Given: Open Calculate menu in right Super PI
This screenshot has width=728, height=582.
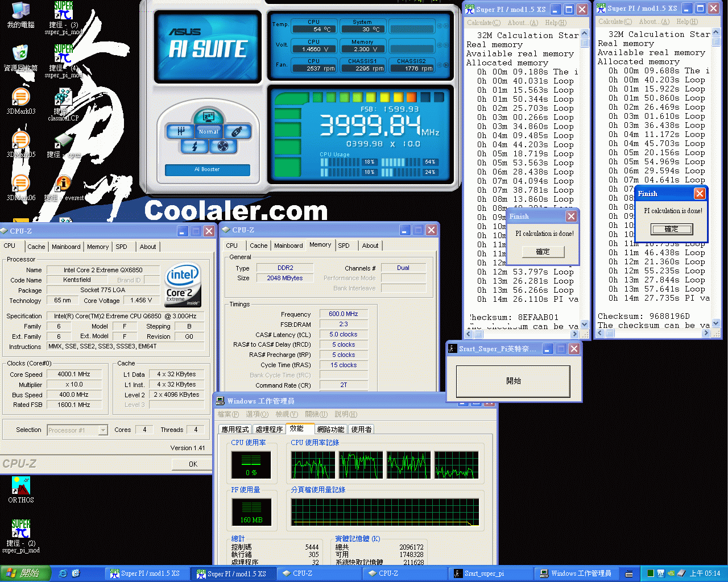Looking at the screenshot, I should (614, 22).
